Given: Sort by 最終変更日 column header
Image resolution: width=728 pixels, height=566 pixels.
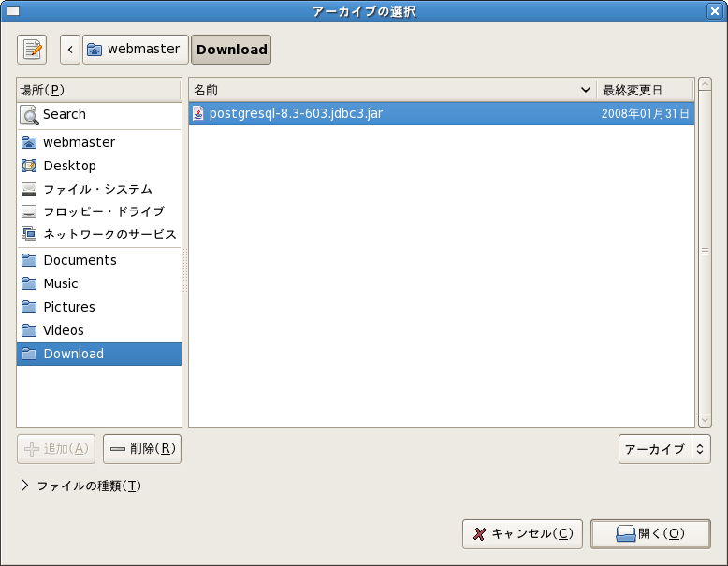Looking at the screenshot, I should pyautogui.click(x=645, y=90).
